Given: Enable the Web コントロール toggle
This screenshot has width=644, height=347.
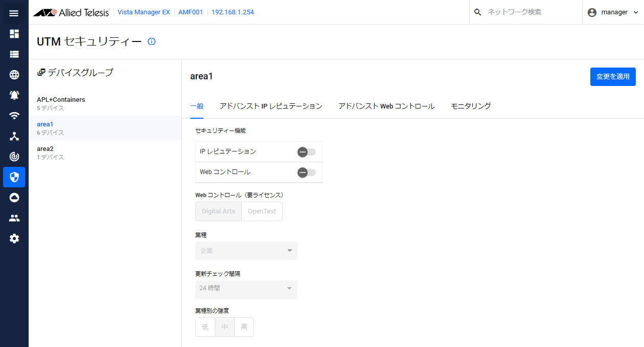Looking at the screenshot, I should 307,172.
